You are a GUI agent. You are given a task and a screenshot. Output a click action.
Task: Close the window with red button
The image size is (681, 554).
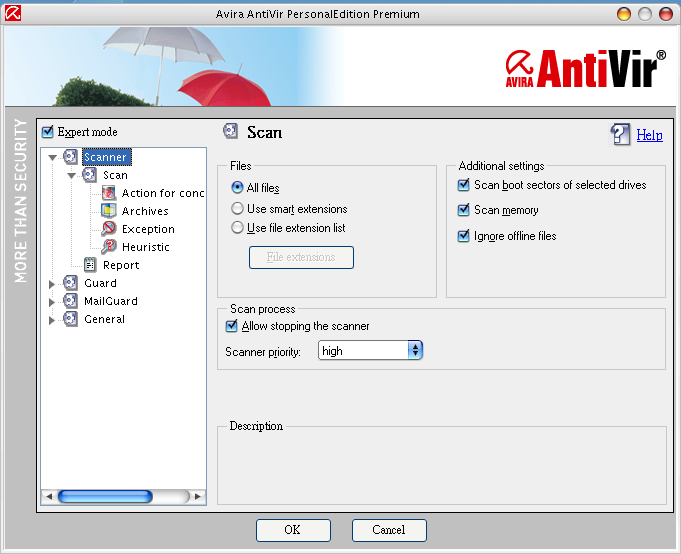(x=666, y=14)
